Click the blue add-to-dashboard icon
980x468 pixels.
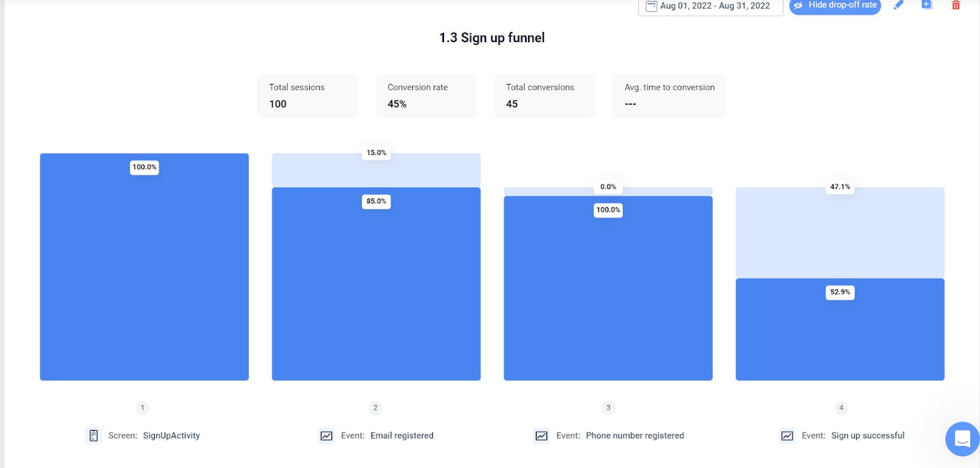926,4
